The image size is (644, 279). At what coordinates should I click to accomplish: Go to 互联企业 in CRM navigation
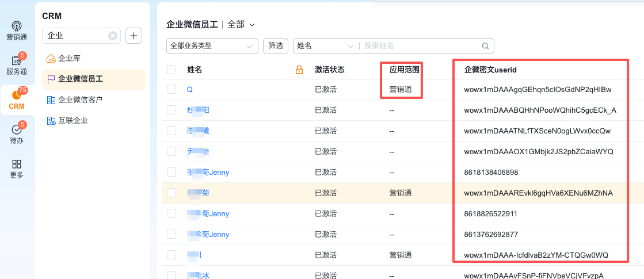tap(73, 120)
